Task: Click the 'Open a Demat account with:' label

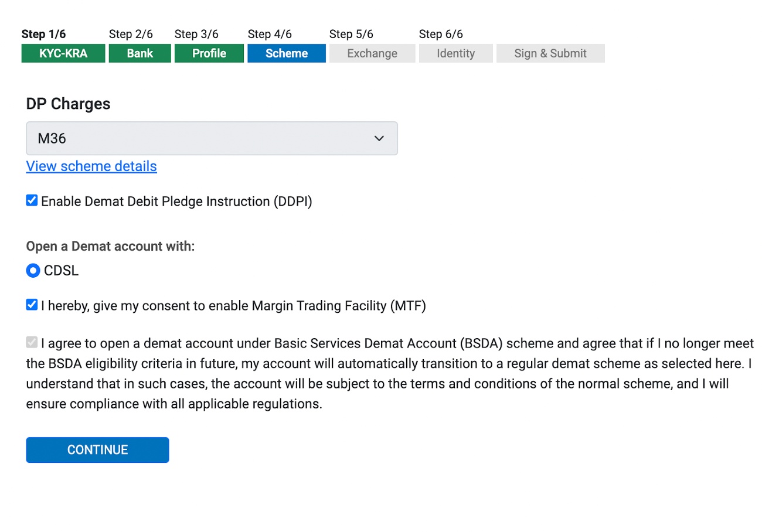Action: 110,246
